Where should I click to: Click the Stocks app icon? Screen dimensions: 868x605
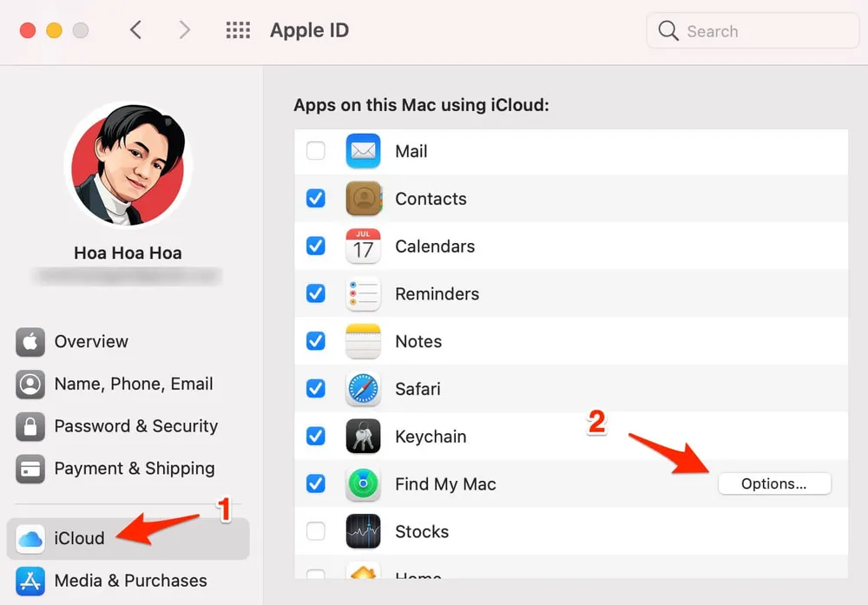[x=363, y=531]
